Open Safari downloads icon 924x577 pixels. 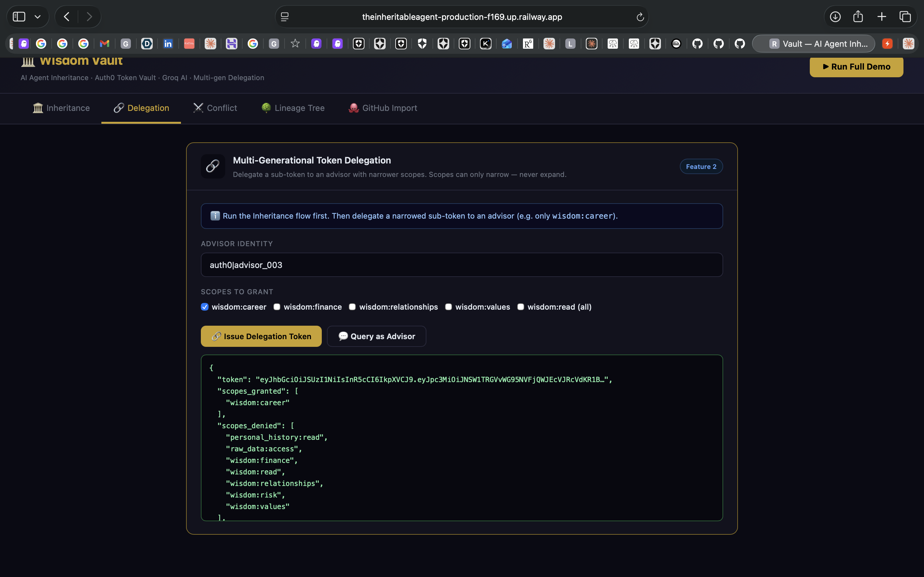(835, 17)
